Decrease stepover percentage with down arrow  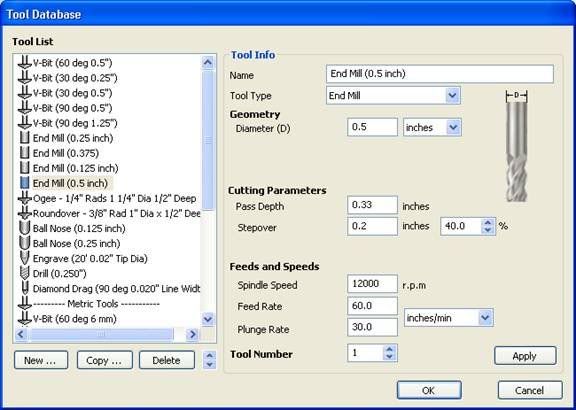tap(487, 230)
